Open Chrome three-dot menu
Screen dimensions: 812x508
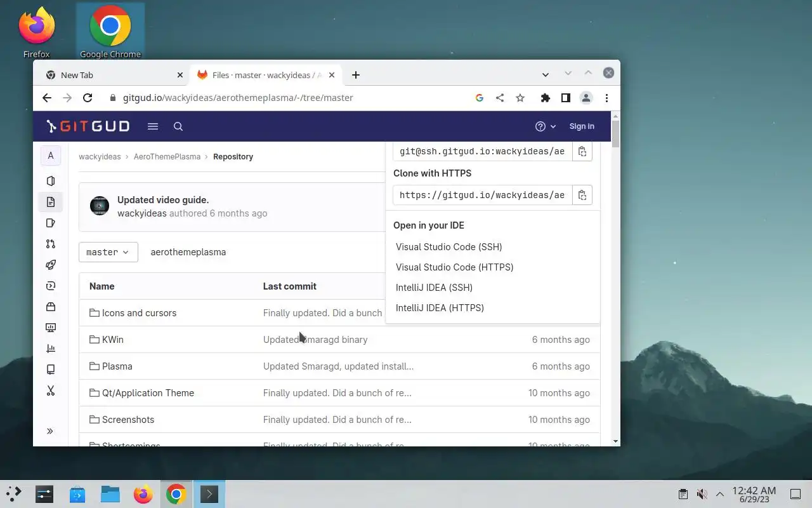607,98
